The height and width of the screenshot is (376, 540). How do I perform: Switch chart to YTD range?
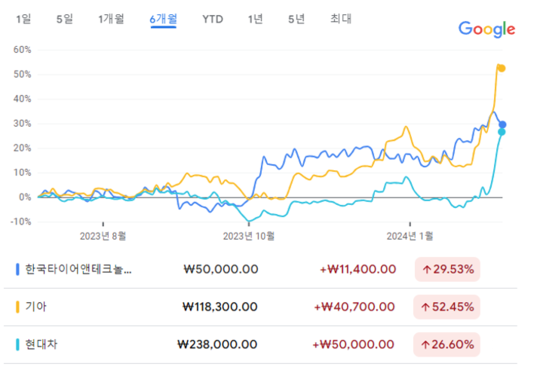click(212, 19)
